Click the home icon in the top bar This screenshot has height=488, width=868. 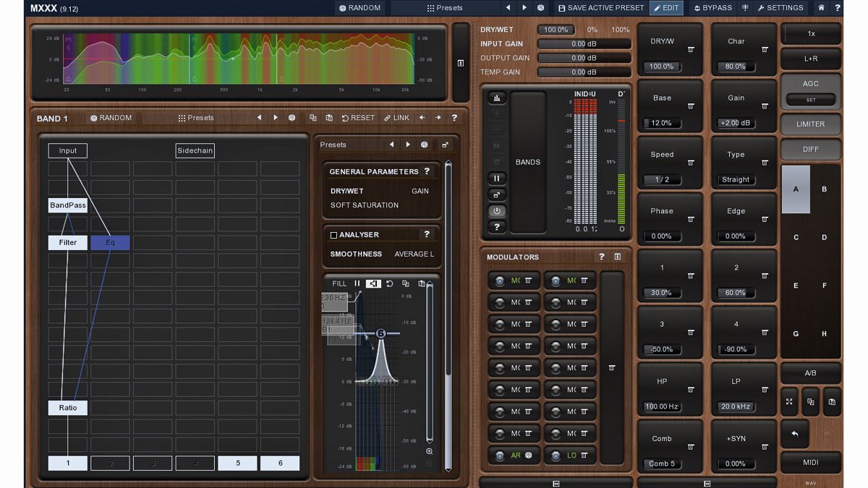point(821,8)
